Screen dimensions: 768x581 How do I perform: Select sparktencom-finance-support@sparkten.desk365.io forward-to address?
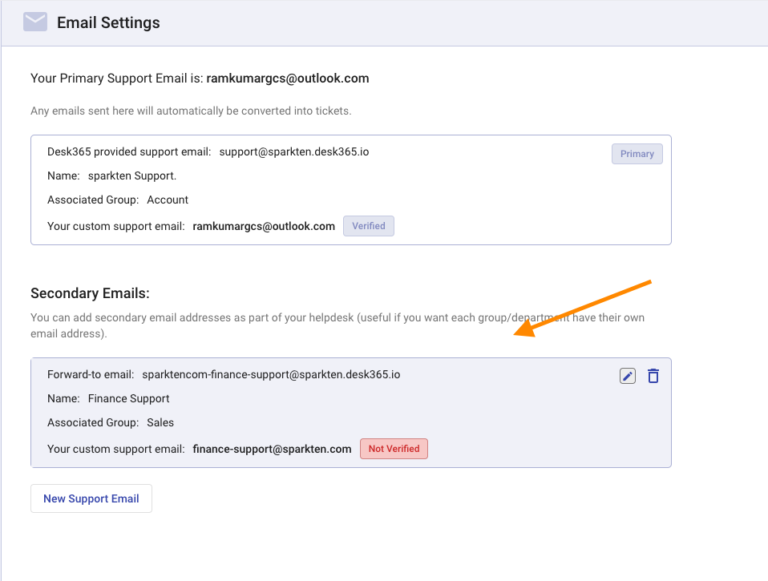[271, 375]
